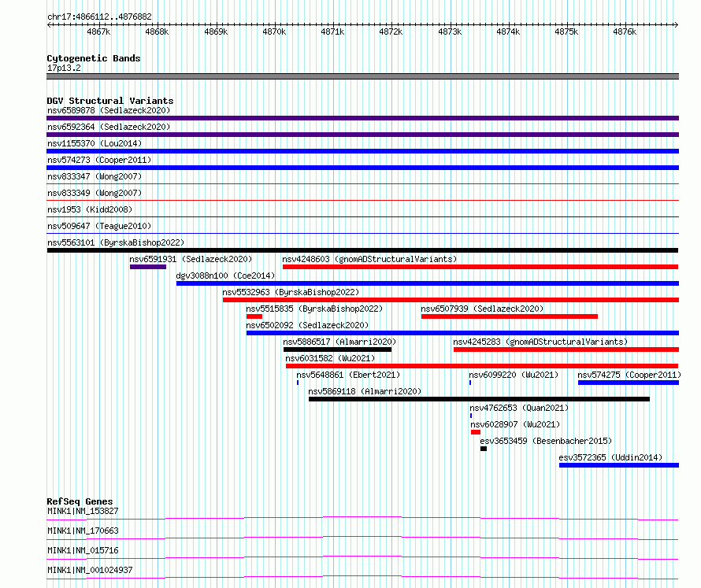Click the RefSeq Genes track title

click(x=80, y=501)
